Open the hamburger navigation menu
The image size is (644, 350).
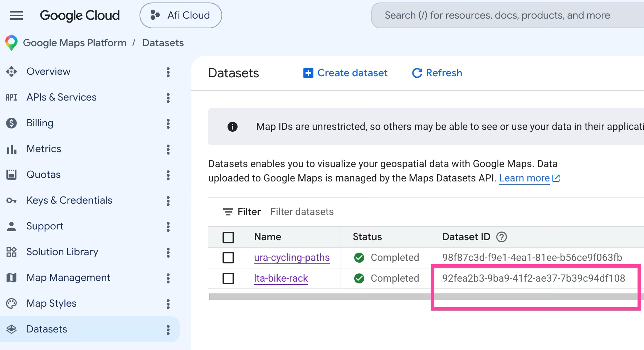tap(16, 15)
